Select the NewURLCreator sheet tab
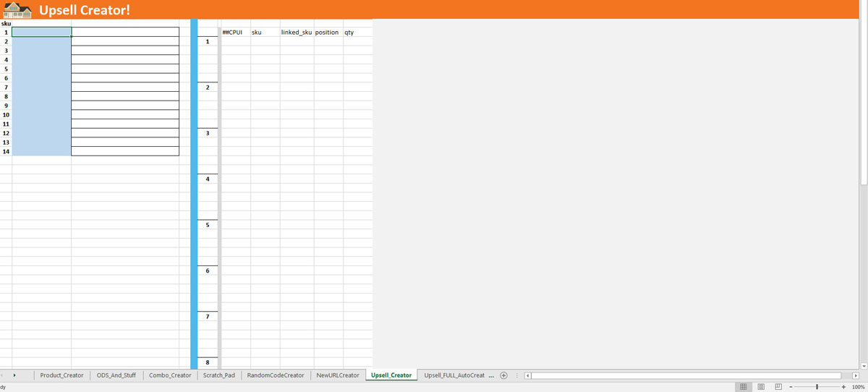Image resolution: width=868 pixels, height=392 pixels. click(x=337, y=375)
